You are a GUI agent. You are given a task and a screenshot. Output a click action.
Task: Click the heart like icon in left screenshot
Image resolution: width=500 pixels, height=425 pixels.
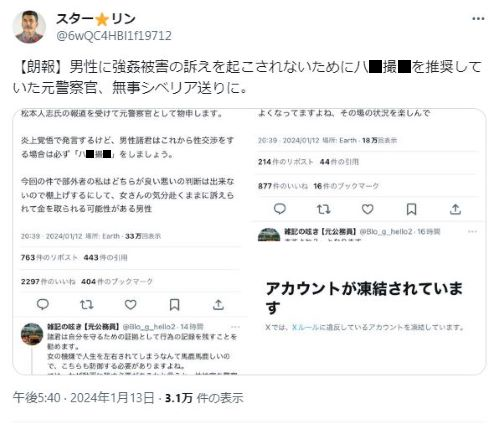tap(130, 304)
